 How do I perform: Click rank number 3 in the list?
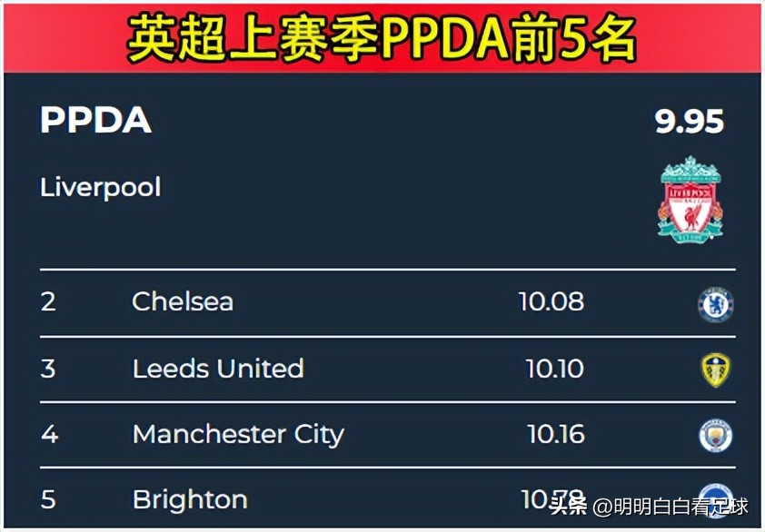48,369
